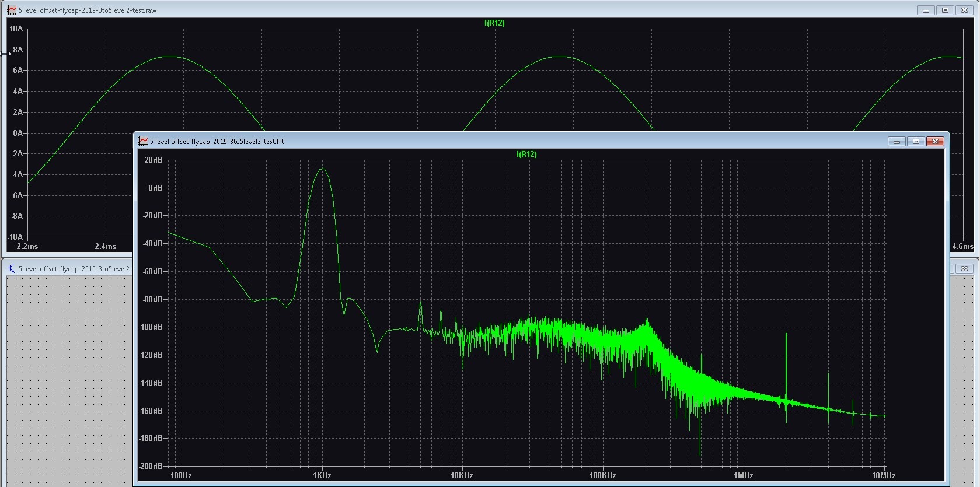980x487 pixels.
Task: Click the FFT window's title bar icon
Action: click(143, 141)
